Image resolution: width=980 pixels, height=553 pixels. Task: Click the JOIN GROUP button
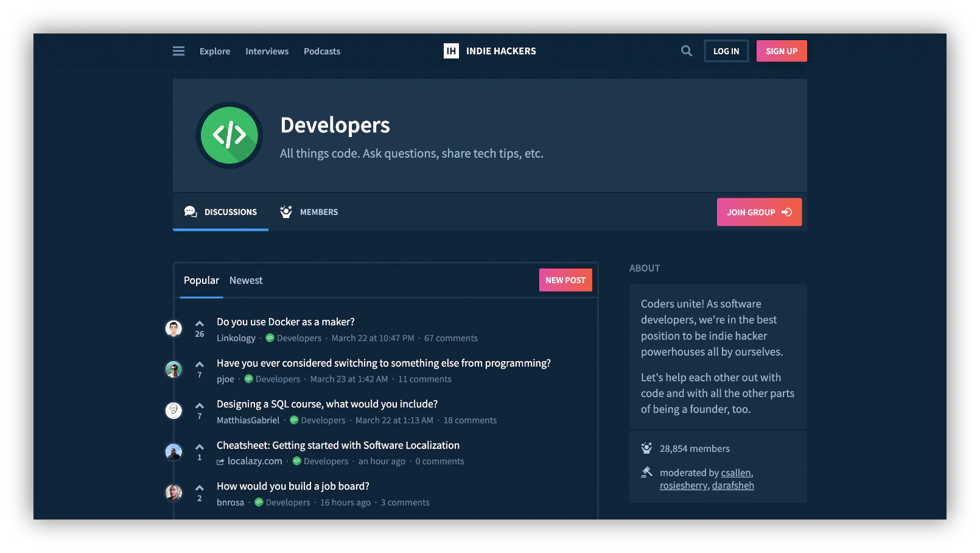pyautogui.click(x=759, y=212)
